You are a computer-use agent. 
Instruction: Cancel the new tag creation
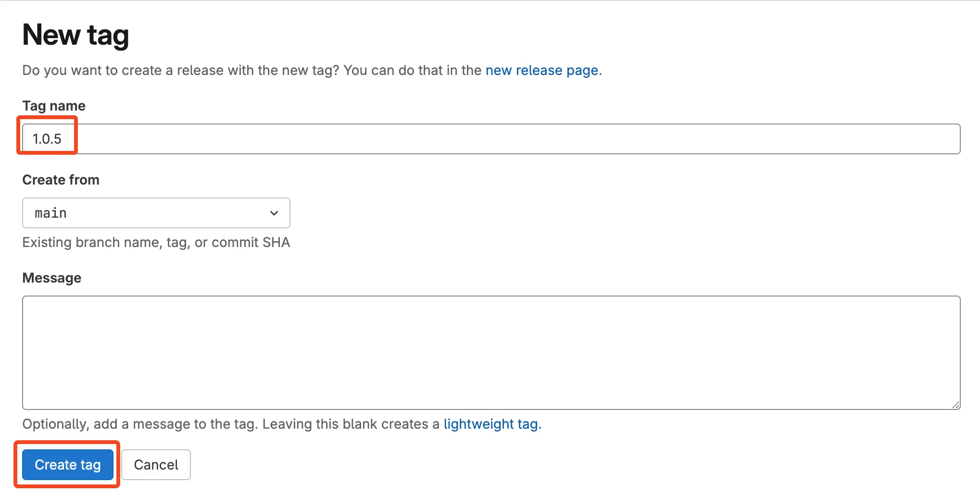(x=156, y=465)
